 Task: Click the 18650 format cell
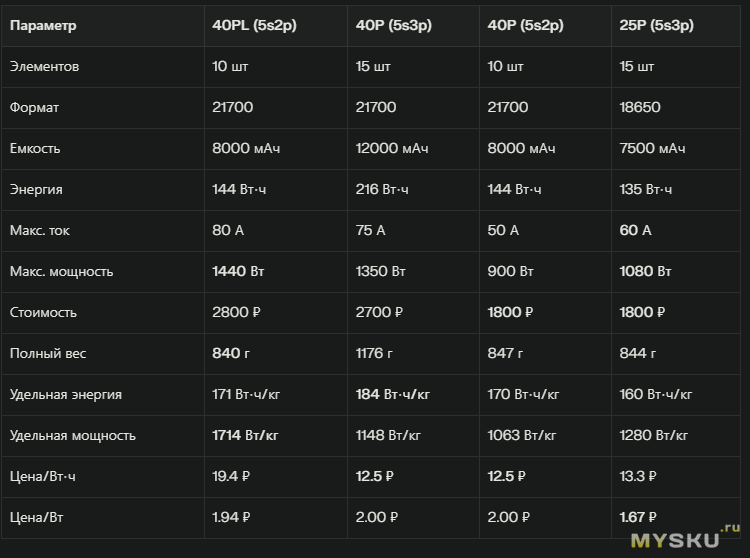tap(640, 108)
